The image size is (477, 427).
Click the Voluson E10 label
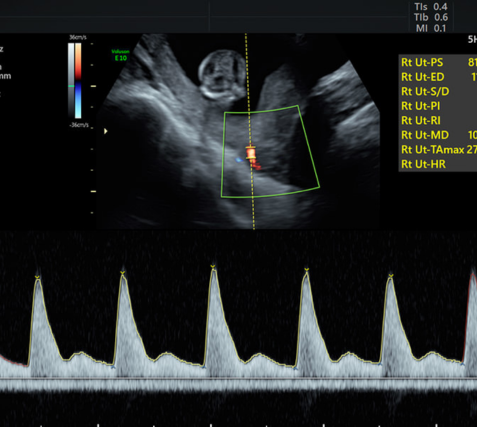[x=120, y=55]
